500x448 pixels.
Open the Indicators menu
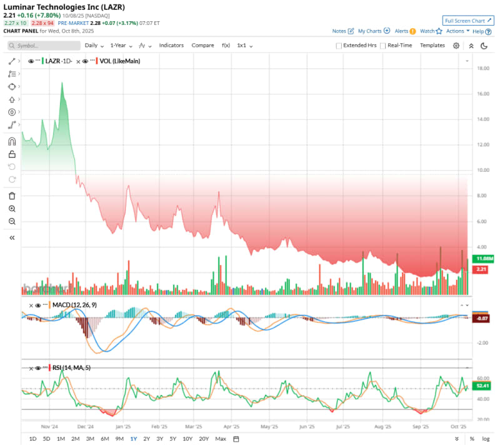pos(171,46)
